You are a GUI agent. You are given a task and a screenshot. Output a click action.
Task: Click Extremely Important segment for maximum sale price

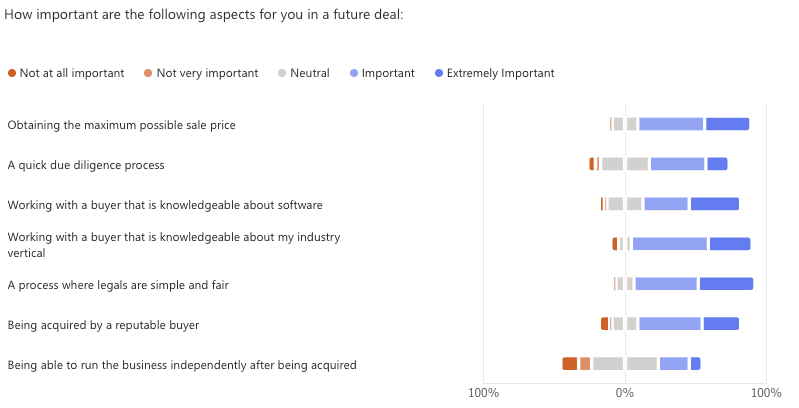727,124
